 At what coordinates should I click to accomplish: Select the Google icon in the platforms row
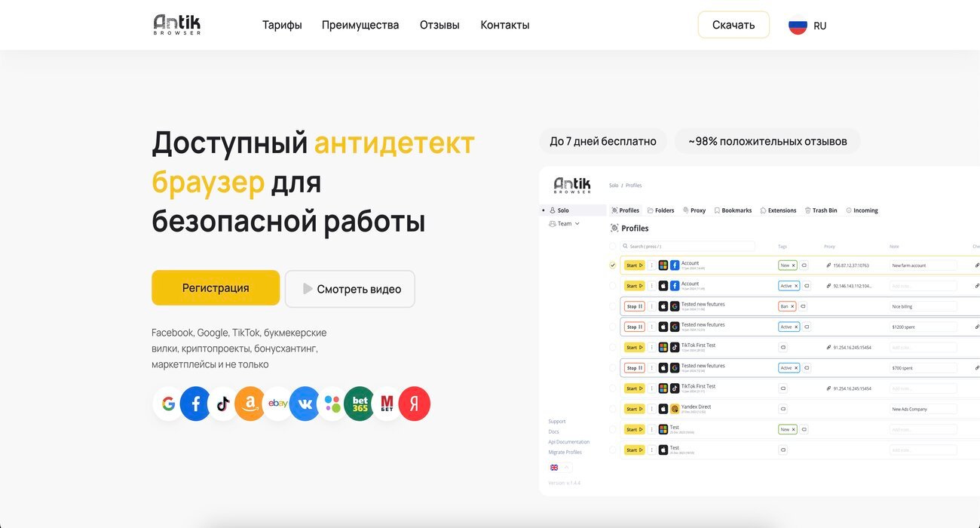click(168, 404)
